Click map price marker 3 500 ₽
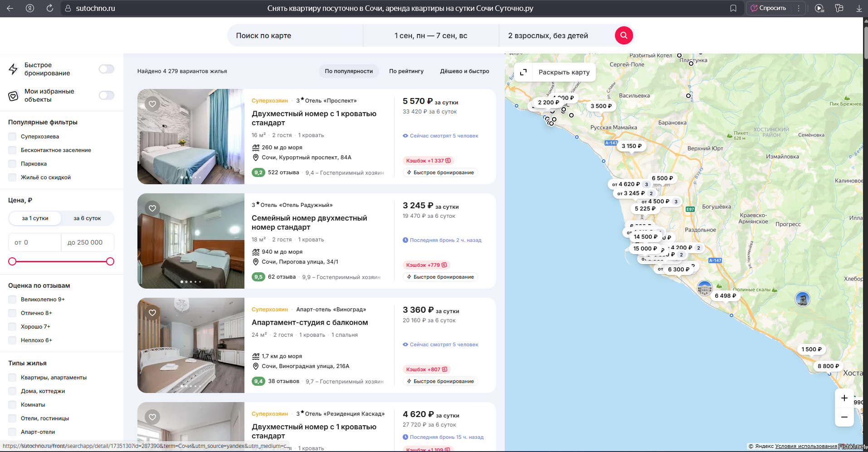The height and width of the screenshot is (452, 868). coord(601,106)
